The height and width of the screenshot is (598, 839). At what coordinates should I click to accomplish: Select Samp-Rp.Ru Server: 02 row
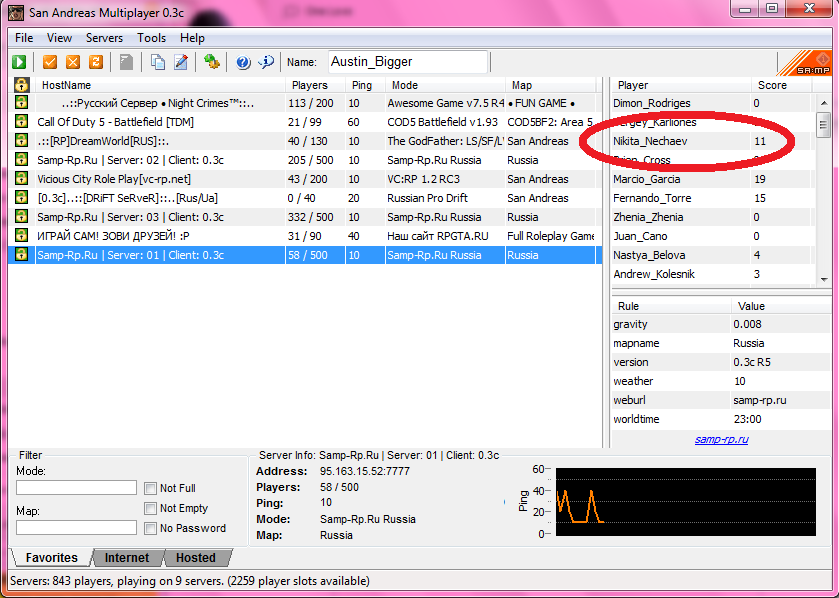305,160
